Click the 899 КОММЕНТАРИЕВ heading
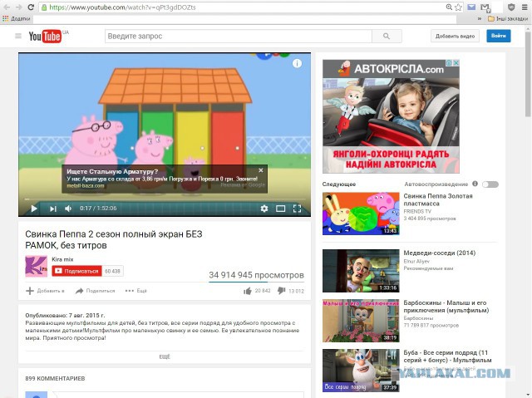532x398 pixels. tap(55, 378)
